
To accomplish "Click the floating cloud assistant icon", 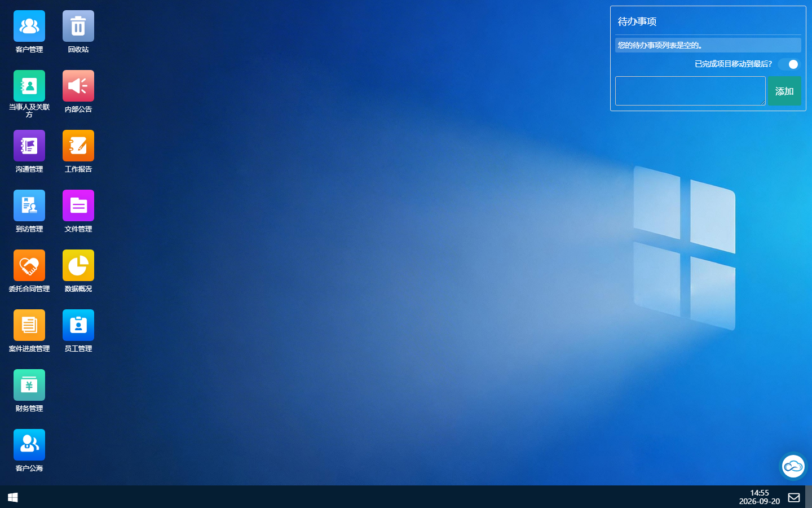I will click(x=793, y=466).
